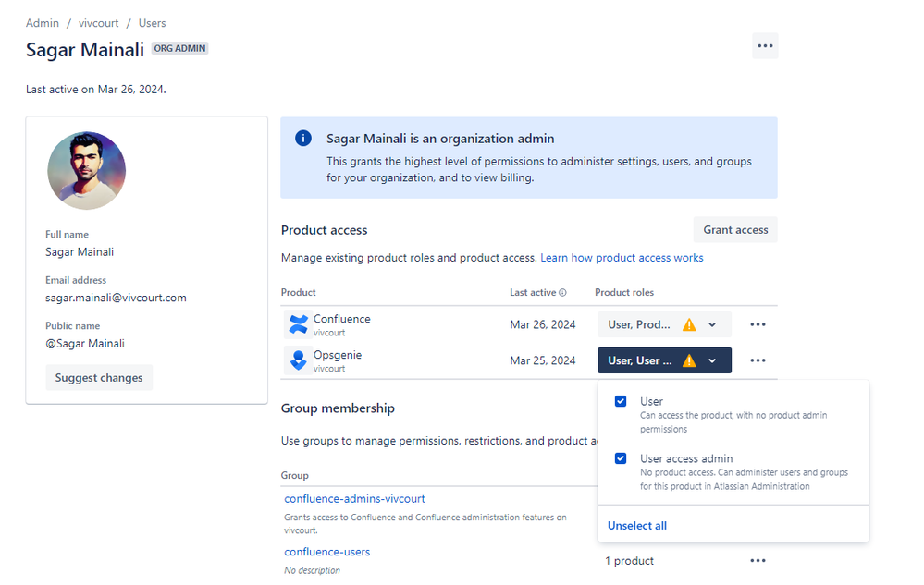Click the Group column header
The width and height of the screenshot is (924, 585).
pos(295,476)
